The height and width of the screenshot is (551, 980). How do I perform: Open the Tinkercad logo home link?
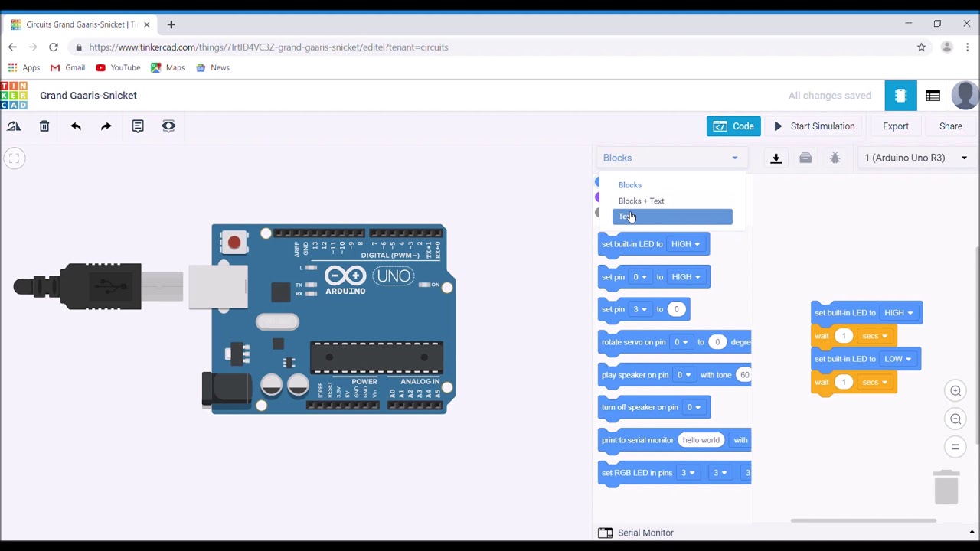tap(14, 96)
